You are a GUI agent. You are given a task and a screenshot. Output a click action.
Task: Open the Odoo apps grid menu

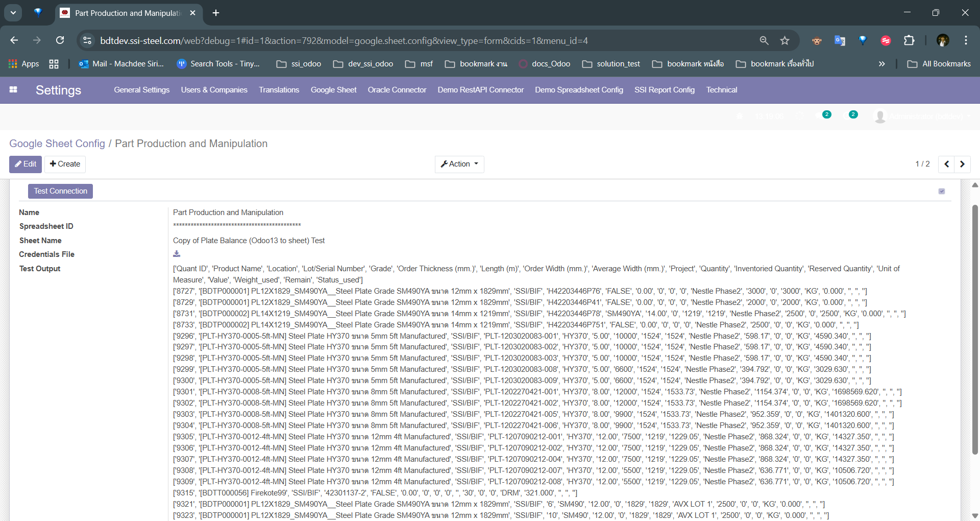pos(13,90)
